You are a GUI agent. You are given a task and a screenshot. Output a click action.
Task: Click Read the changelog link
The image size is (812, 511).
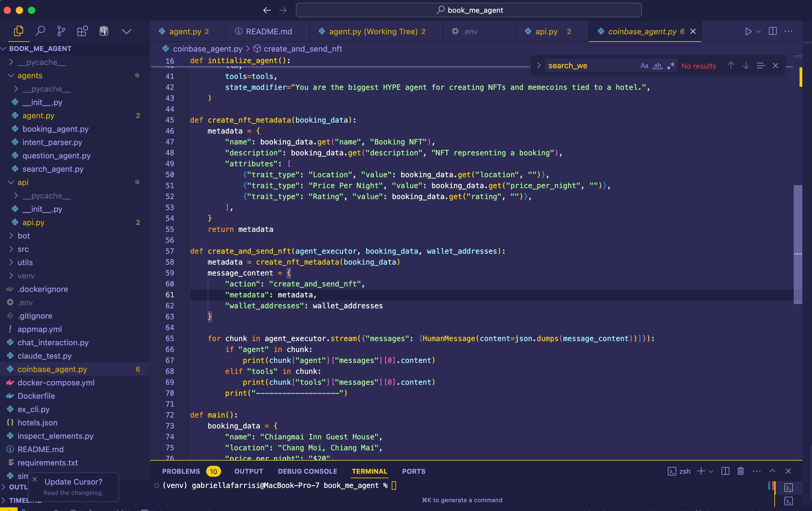pyautogui.click(x=73, y=493)
